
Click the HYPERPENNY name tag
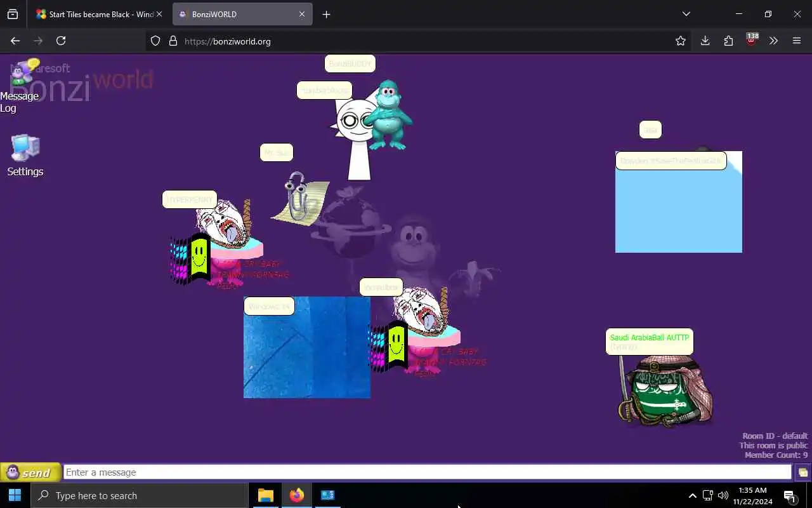pyautogui.click(x=190, y=199)
